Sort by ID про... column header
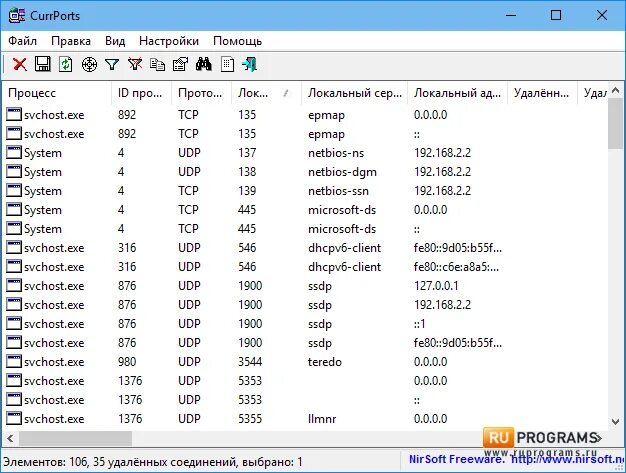Image resolution: width=626 pixels, height=473 pixels. coord(141,93)
